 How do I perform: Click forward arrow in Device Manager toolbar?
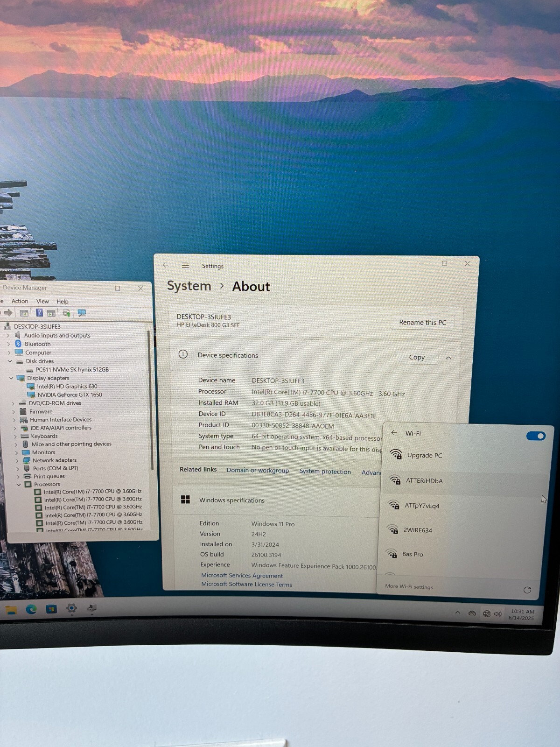(x=8, y=313)
